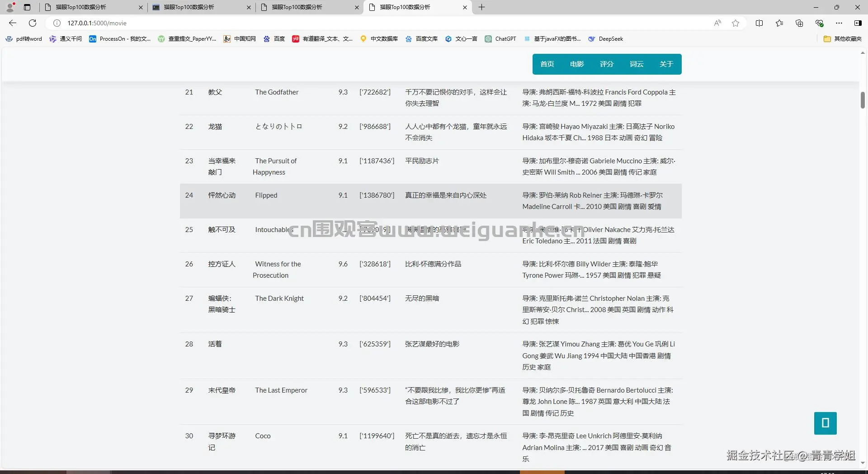
Task: Open 首页 in site navigation
Action: coord(547,64)
